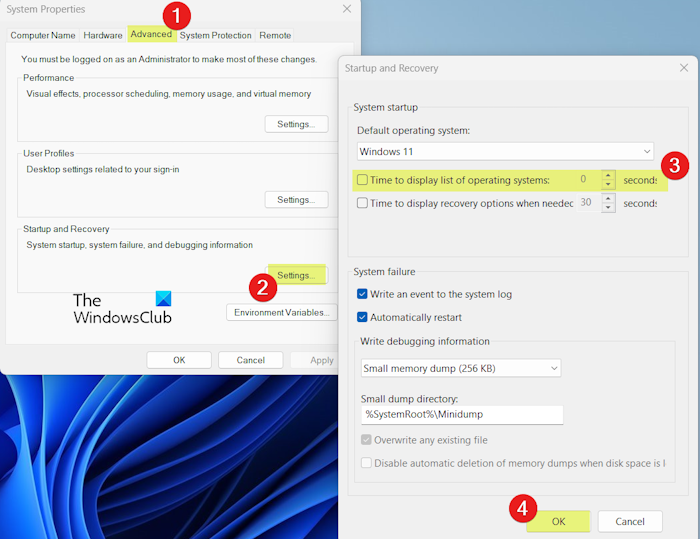Toggle Disable automatic deletion of memory dumps
Image resolution: width=700 pixels, height=539 pixels.
(366, 463)
